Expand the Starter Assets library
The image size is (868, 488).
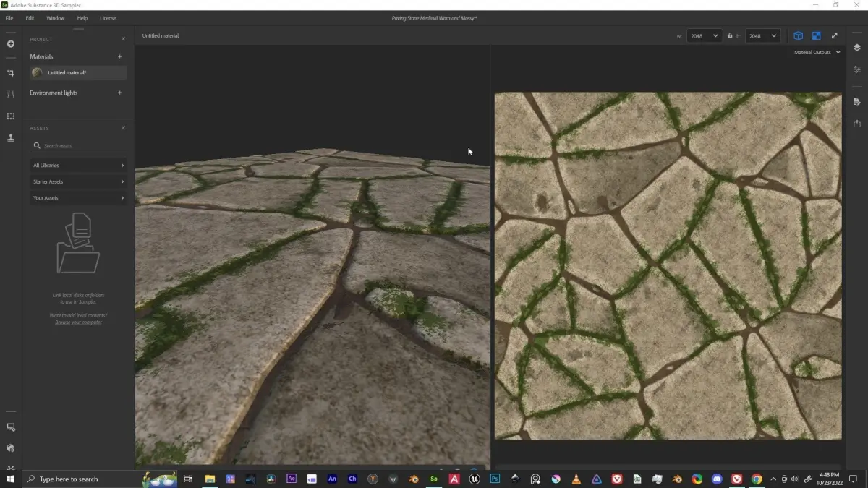(78, 181)
